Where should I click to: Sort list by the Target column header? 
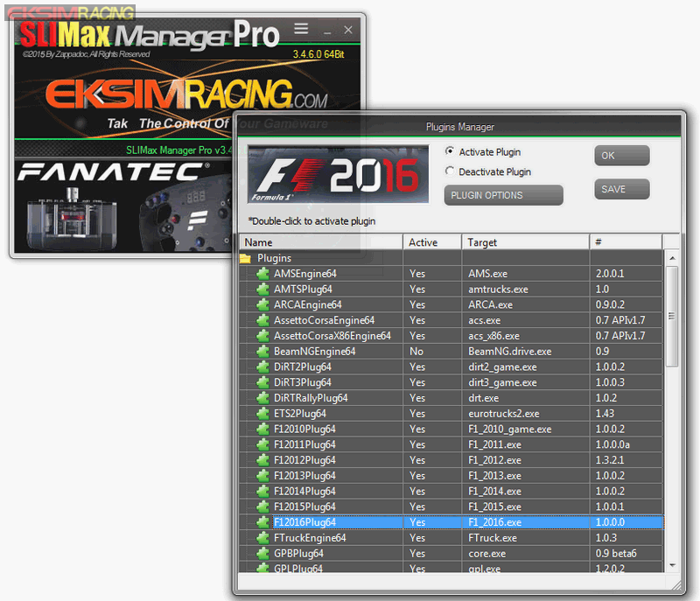pos(526,242)
